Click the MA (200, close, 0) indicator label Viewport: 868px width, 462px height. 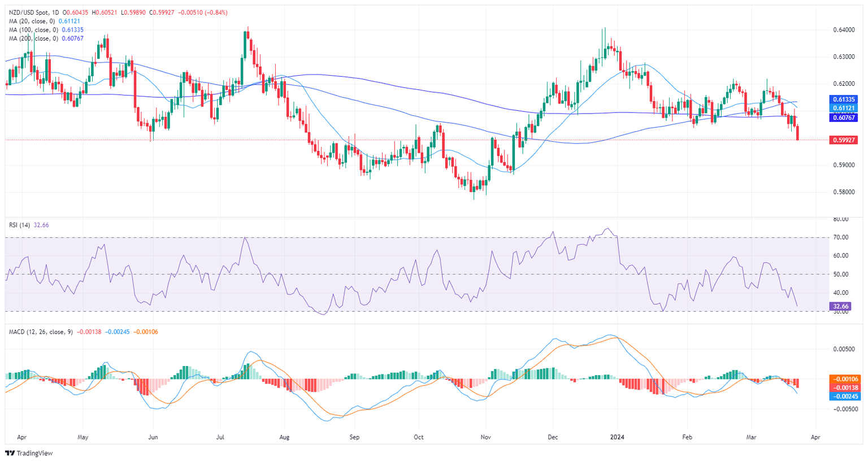coord(34,39)
